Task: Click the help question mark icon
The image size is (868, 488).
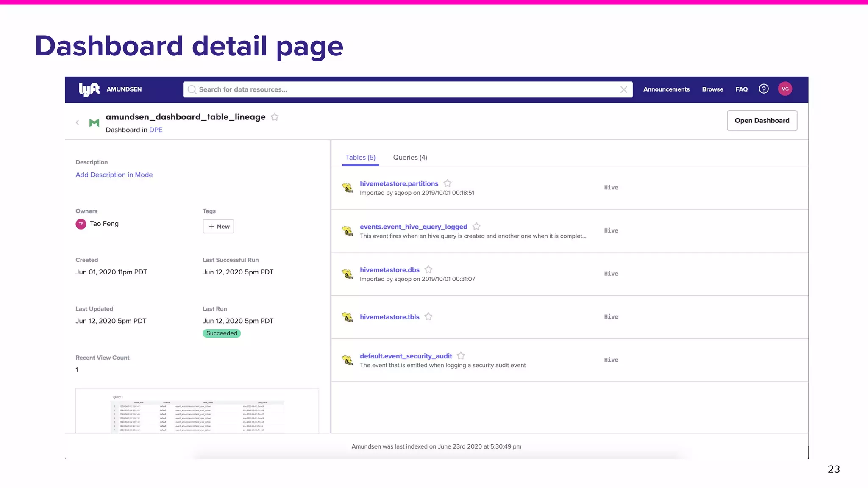Action: pos(763,89)
